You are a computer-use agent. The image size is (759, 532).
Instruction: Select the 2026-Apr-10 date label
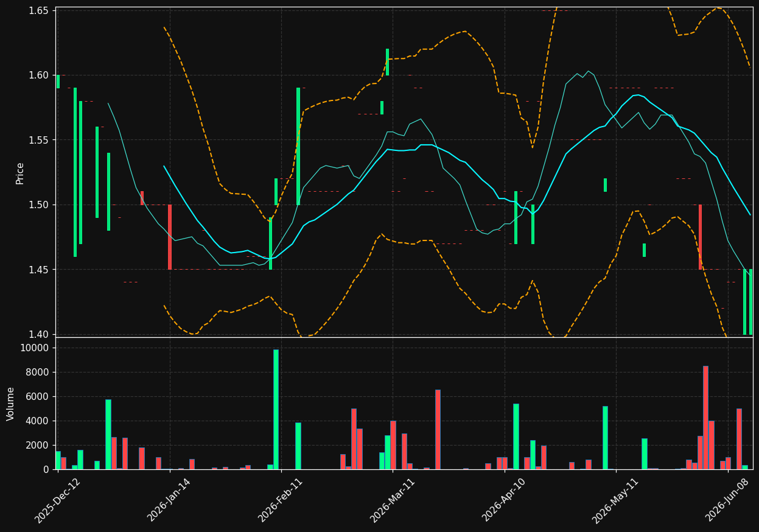click(x=504, y=500)
